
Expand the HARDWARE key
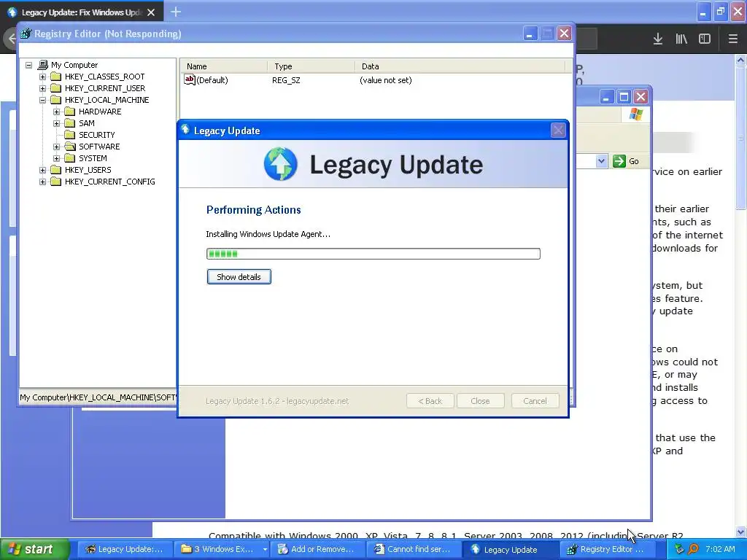(57, 112)
